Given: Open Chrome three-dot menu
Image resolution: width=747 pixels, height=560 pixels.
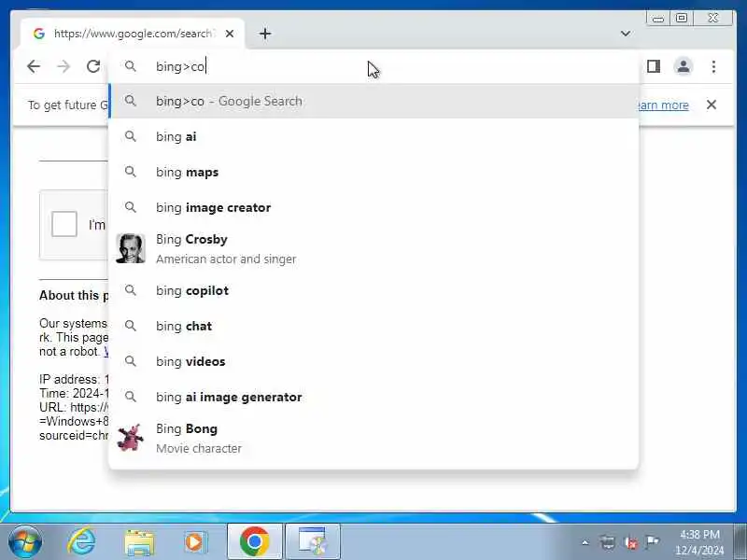Looking at the screenshot, I should point(713,66).
